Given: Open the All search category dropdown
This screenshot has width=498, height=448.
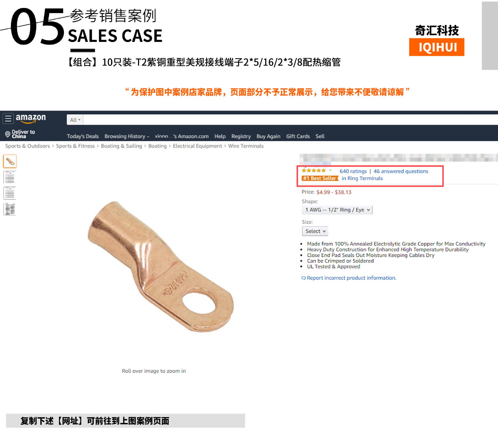Looking at the screenshot, I should [75, 120].
